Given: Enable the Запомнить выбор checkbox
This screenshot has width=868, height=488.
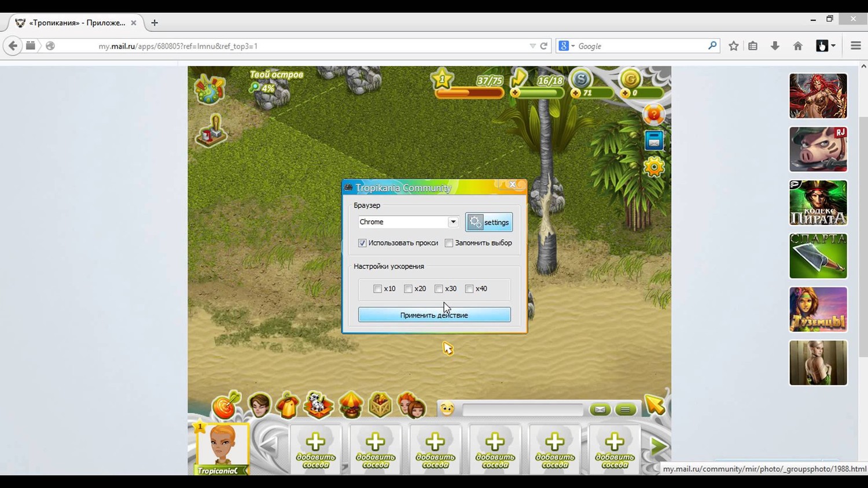Looking at the screenshot, I should pyautogui.click(x=449, y=243).
